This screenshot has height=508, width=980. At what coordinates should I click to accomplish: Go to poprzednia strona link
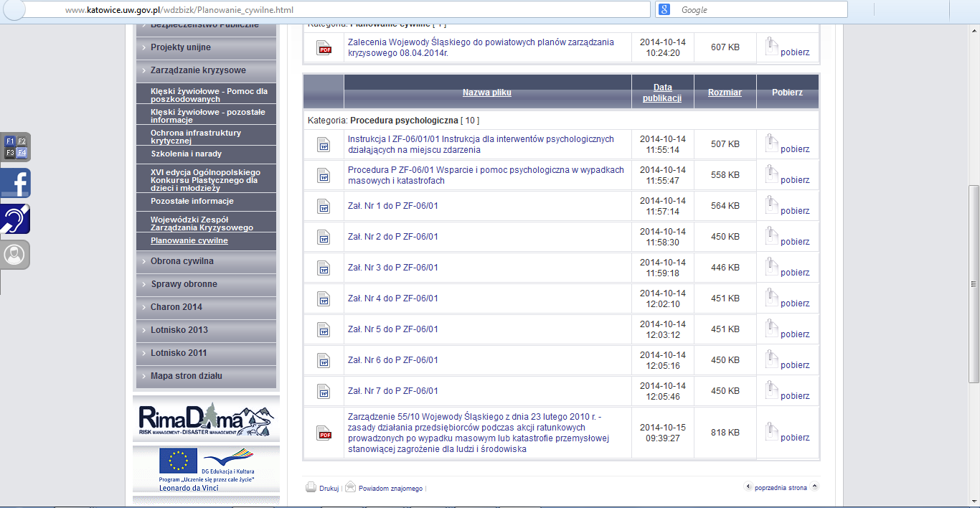781,487
